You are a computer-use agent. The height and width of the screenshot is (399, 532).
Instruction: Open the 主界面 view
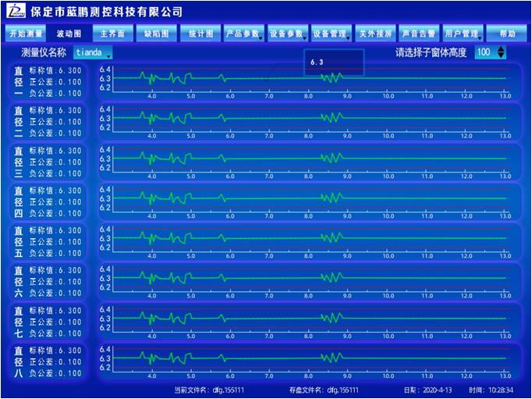pyautogui.click(x=113, y=34)
